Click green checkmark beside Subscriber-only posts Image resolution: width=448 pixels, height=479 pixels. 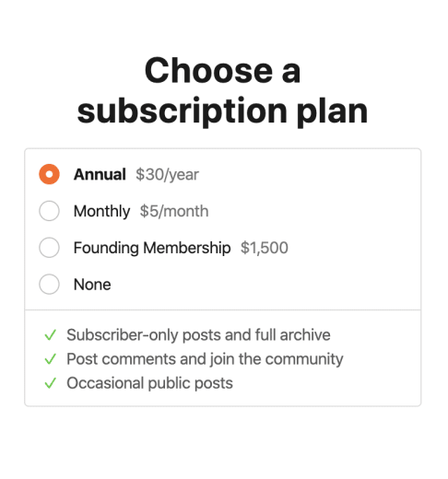[50, 335]
